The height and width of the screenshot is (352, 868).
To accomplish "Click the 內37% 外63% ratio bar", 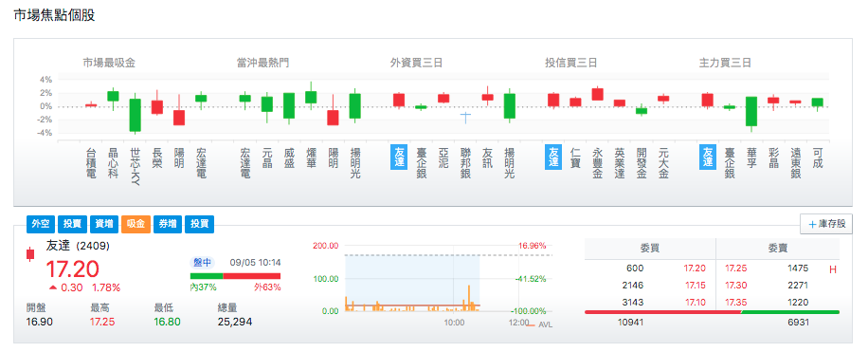I will (x=235, y=276).
